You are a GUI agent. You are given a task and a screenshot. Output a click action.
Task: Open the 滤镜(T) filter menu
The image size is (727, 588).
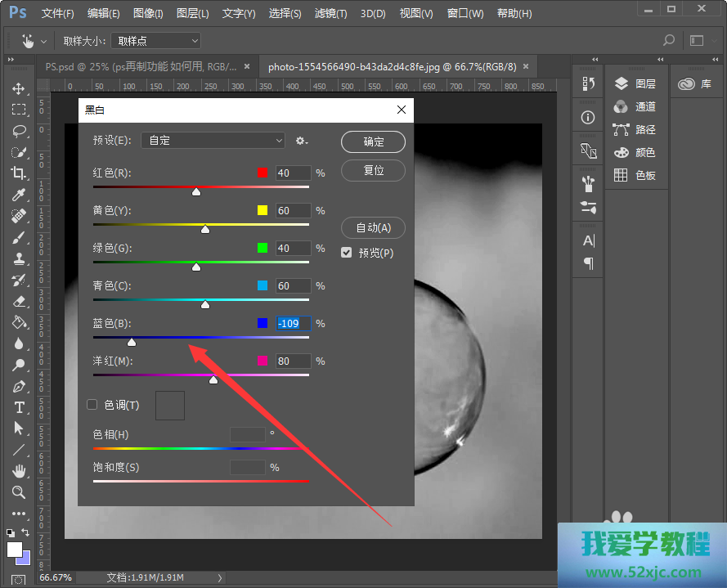[x=330, y=14]
